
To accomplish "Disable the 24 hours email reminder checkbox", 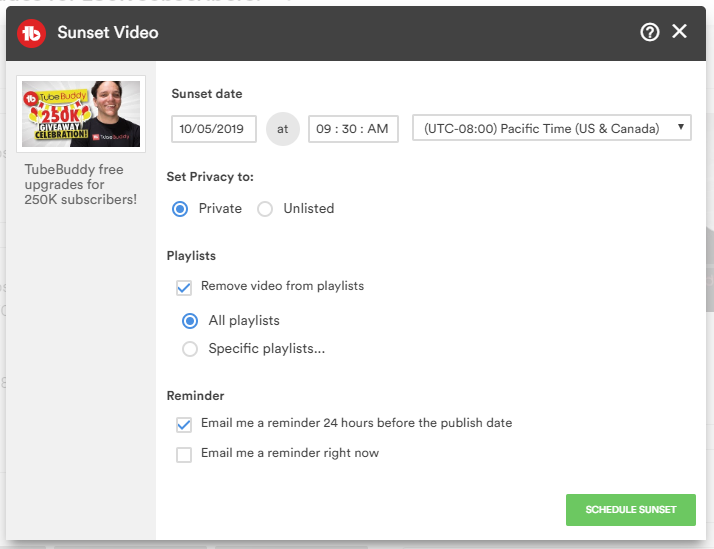I will pyautogui.click(x=184, y=424).
